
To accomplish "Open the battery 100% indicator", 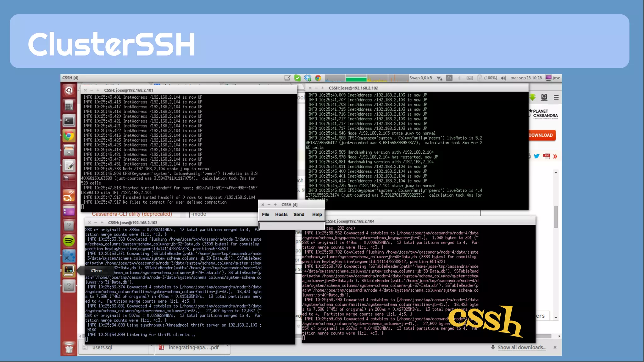I will click(x=487, y=78).
